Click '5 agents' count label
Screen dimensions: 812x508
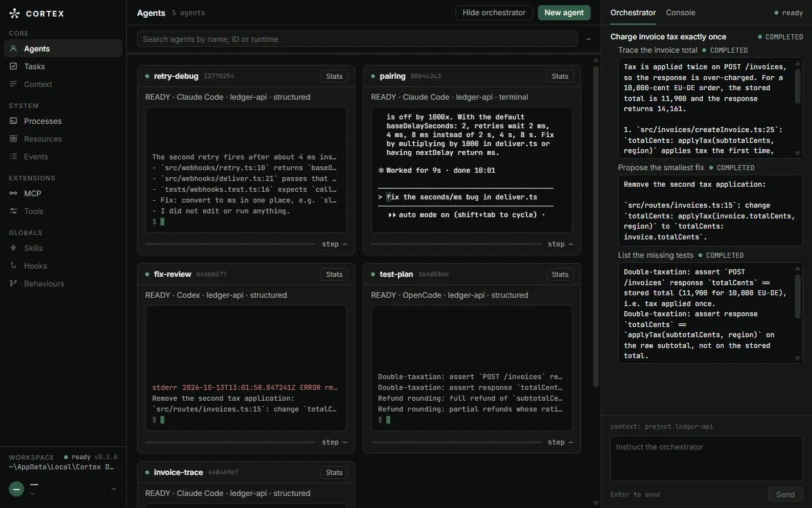coord(188,13)
